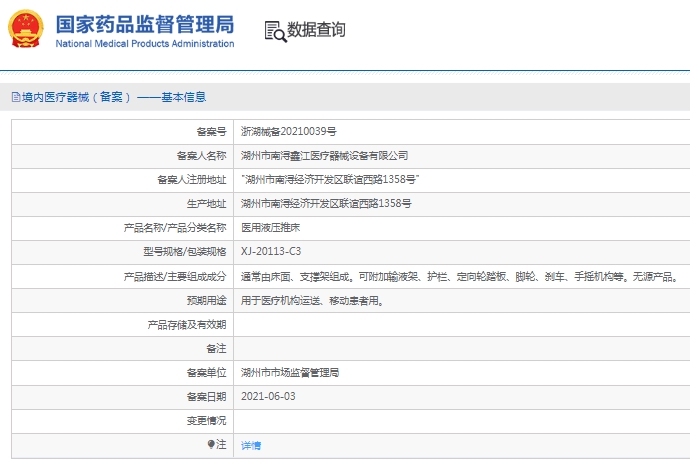Click the 备案号 row label

(x=211, y=132)
